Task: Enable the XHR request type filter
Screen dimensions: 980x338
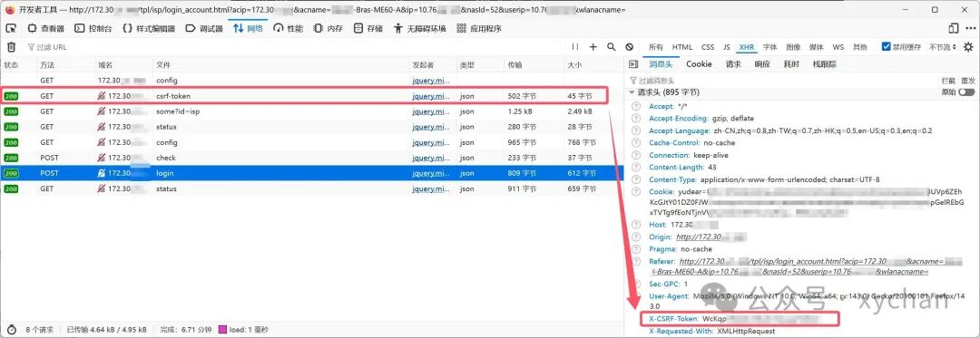Action: click(746, 47)
